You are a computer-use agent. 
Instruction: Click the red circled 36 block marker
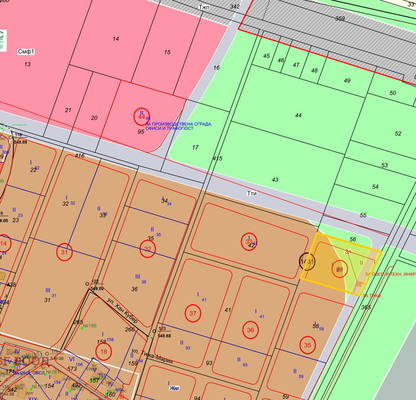point(250,330)
